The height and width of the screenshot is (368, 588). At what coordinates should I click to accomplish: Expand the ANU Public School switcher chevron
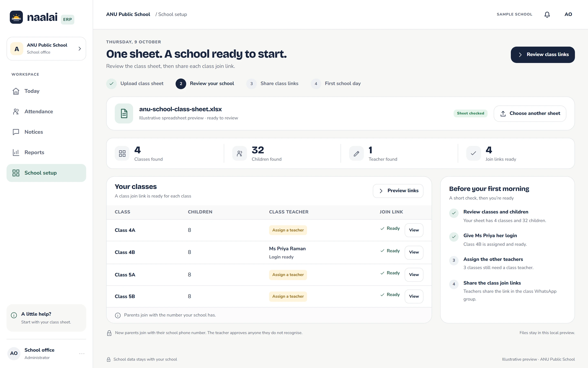pos(80,49)
